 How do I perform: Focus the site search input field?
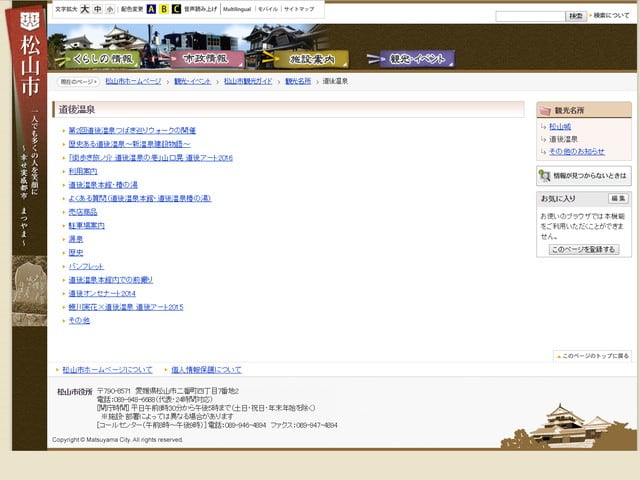click(530, 16)
